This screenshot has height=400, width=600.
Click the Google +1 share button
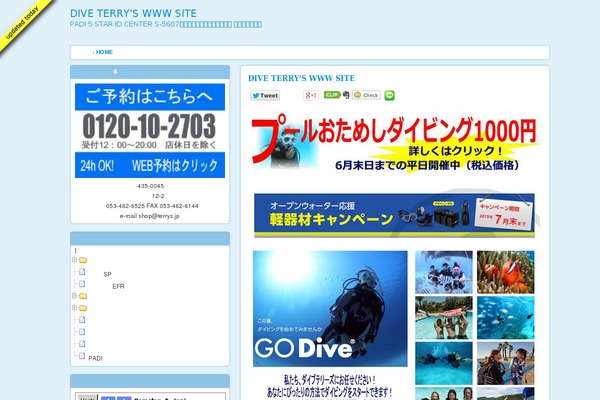point(311,95)
